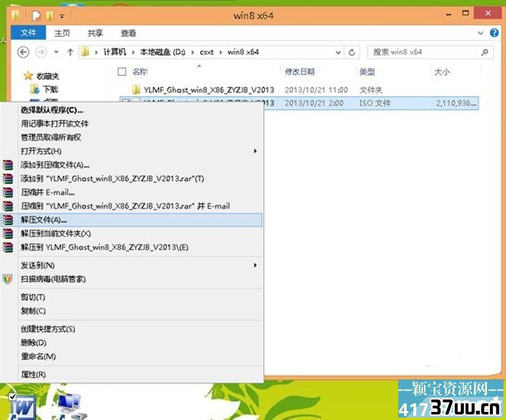Sort by the 名称 column header
506x420 pixels.
140,72
